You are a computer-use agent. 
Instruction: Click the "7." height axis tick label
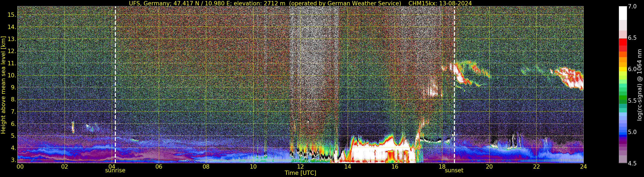coord(14,112)
